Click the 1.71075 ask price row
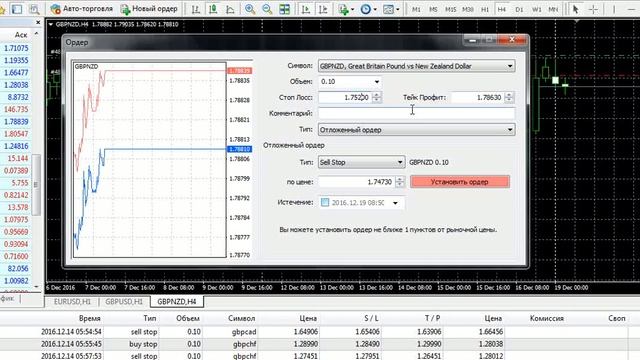 tap(16, 48)
